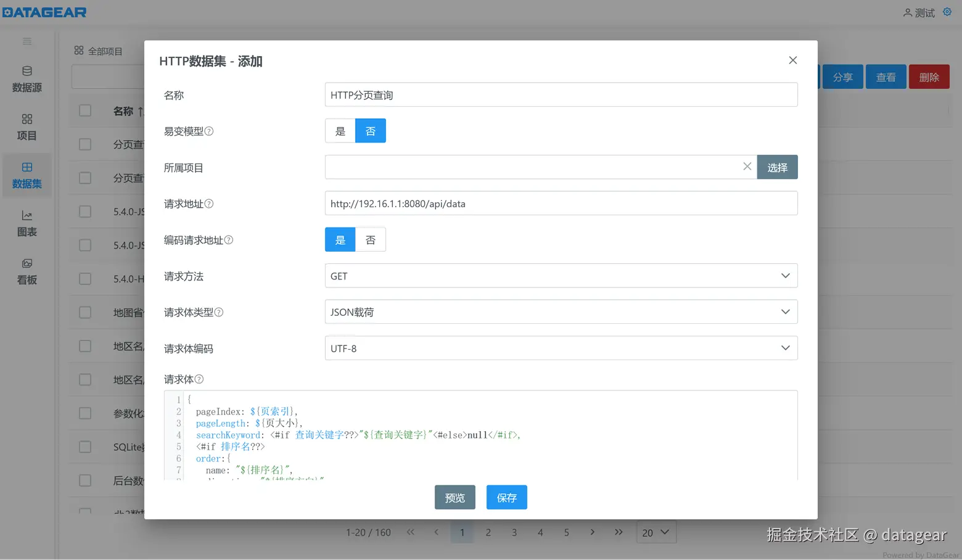Click the 保存 save button
Viewport: 962px width, 560px height.
507,497
